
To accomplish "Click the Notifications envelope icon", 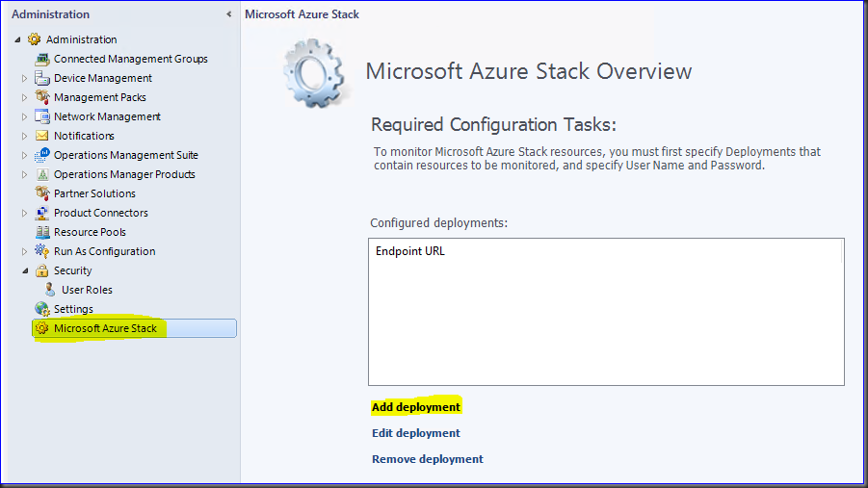I will click(x=42, y=136).
